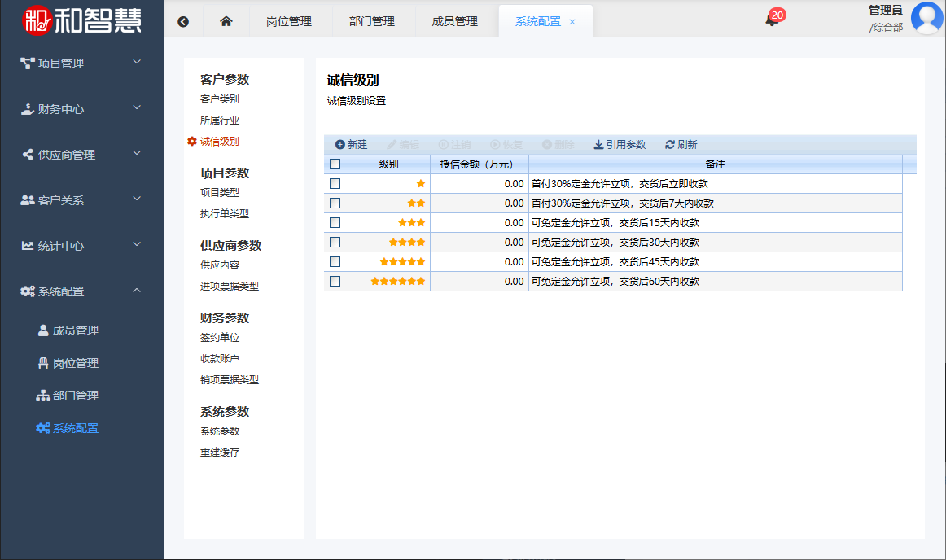Click the 岗位管理 chair icon
Image resolution: width=946 pixels, height=560 pixels.
click(x=43, y=363)
